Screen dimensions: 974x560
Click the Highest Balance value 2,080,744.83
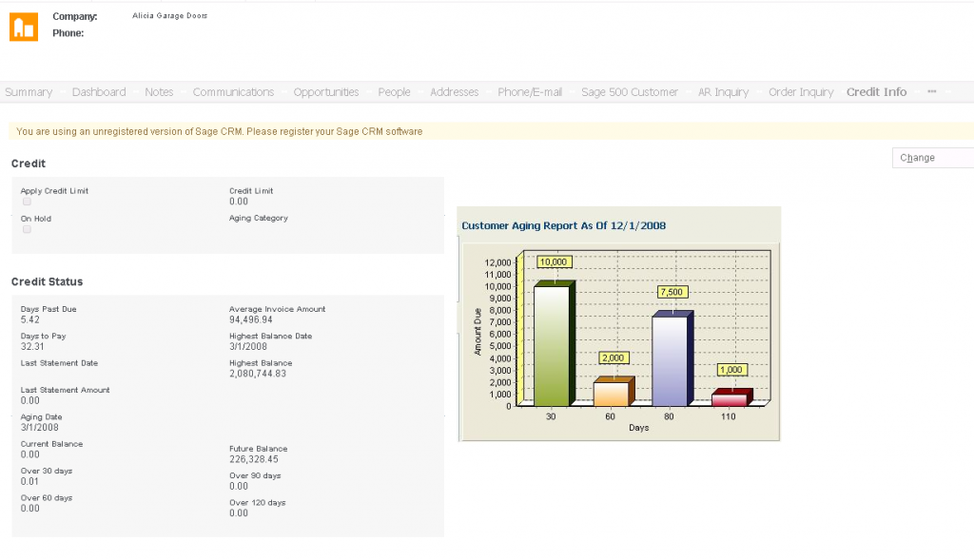258,374
